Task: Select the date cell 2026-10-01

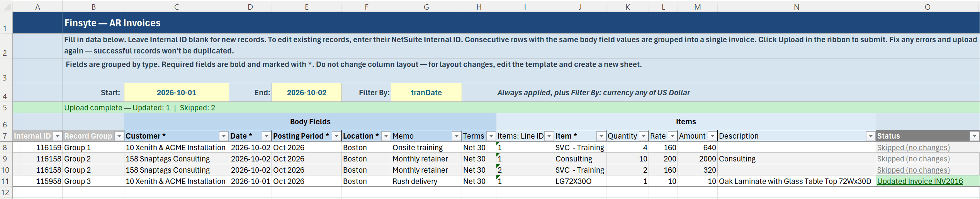Action: pyautogui.click(x=250, y=181)
